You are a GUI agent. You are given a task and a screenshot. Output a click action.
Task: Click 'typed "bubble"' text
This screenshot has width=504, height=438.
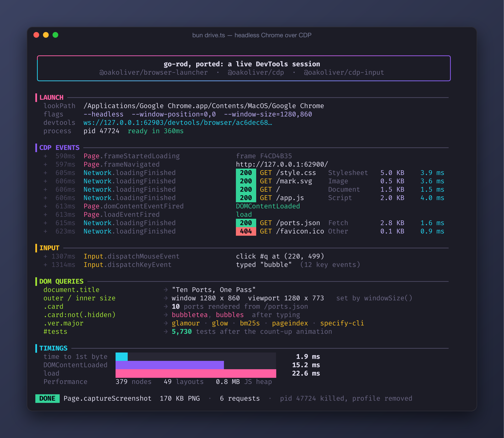[x=264, y=265]
